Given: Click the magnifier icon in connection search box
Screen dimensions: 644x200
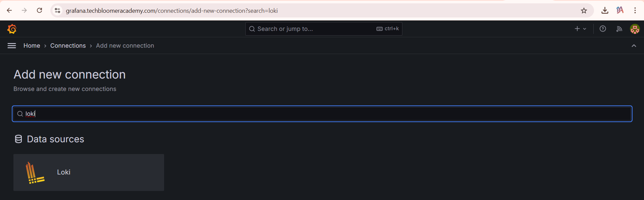Looking at the screenshot, I should 20,114.
